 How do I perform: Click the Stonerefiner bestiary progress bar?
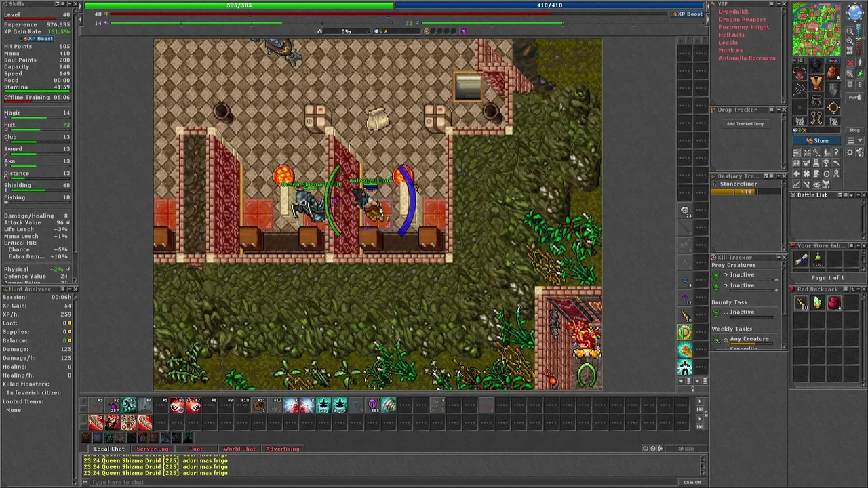(x=745, y=192)
